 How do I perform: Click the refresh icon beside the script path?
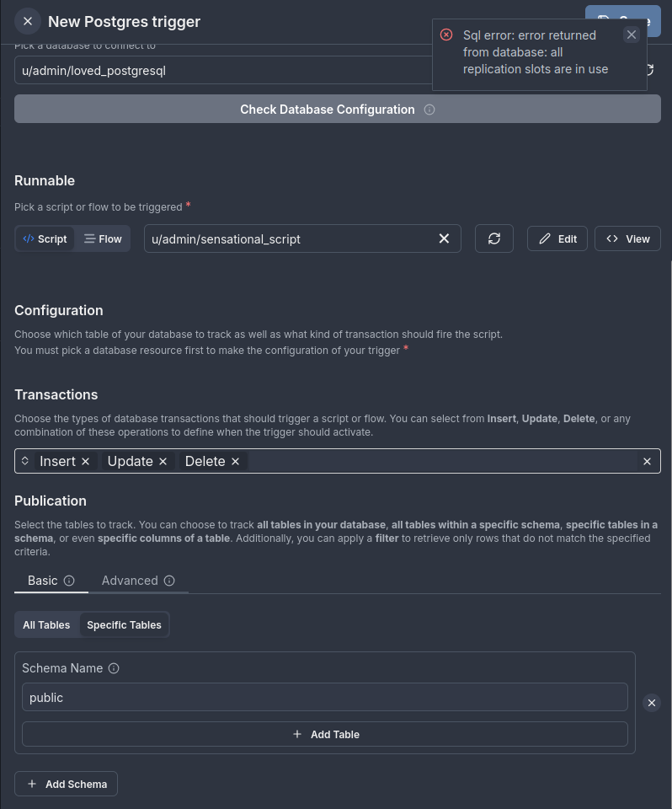pos(494,238)
